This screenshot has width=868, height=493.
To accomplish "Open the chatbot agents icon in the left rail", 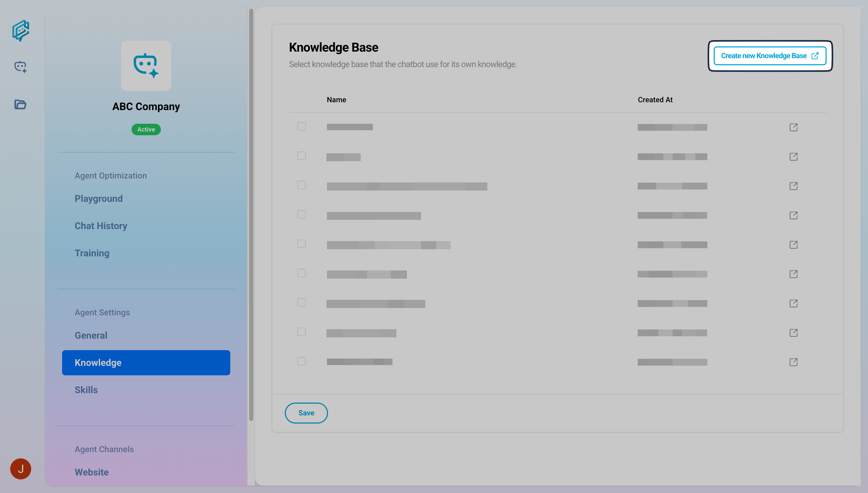I will pos(20,67).
